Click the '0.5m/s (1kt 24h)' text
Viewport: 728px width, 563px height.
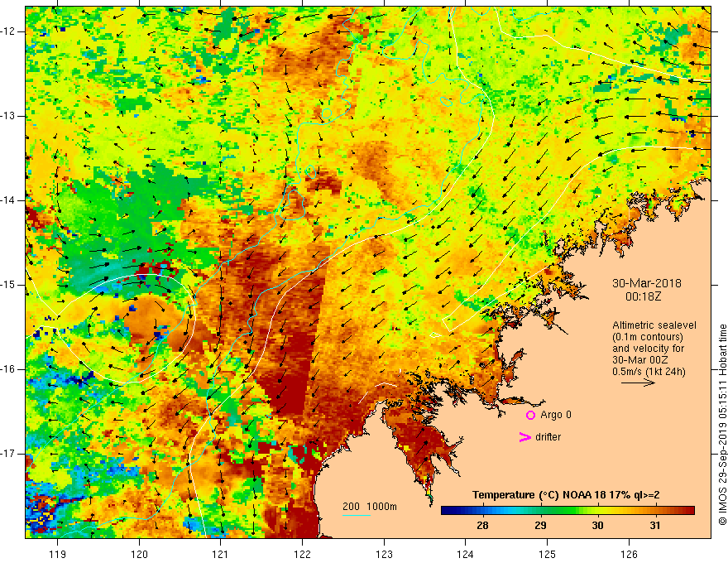(649, 372)
